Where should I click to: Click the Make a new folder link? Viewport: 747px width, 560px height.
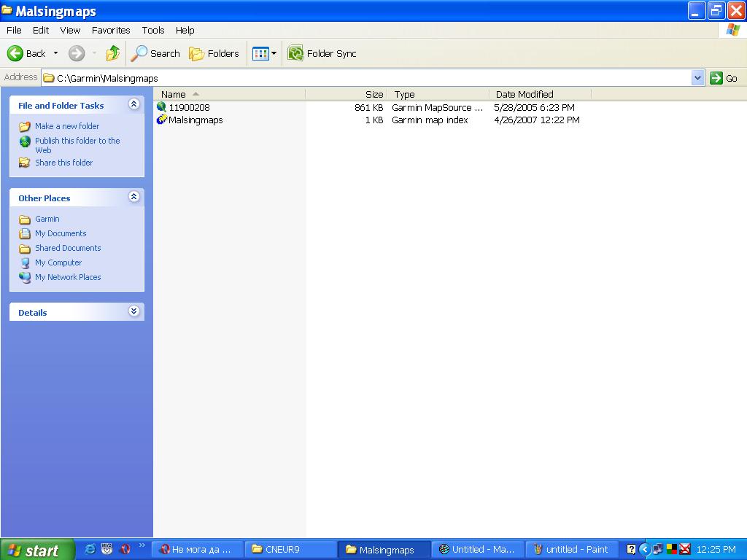point(66,126)
